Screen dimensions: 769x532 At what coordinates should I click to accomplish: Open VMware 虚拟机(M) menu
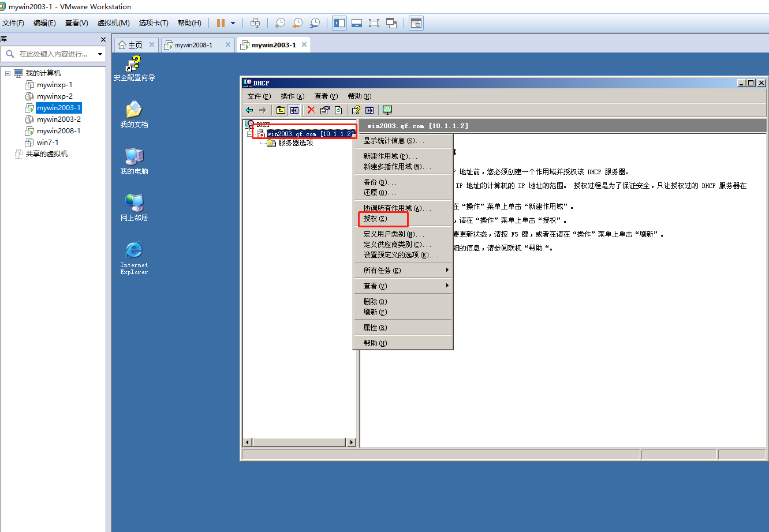[x=113, y=23]
